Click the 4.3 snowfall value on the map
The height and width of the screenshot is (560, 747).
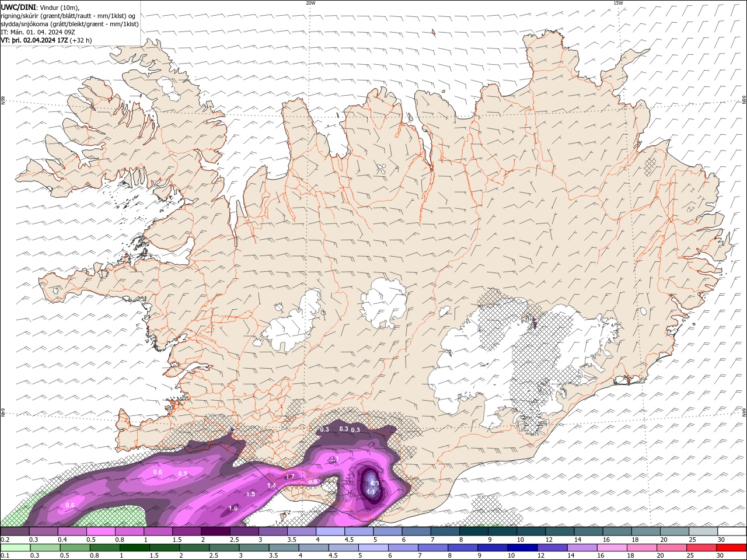375,484
